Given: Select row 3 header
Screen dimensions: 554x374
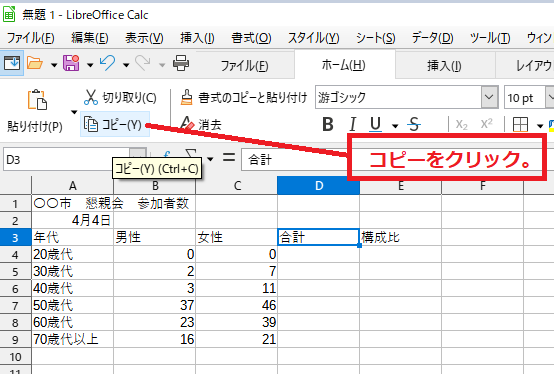Looking at the screenshot, I should coord(16,237).
